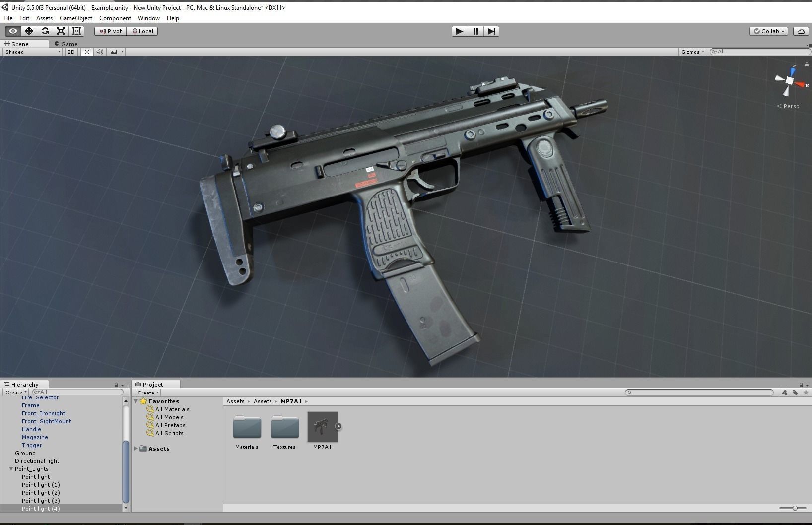Collapse the Point_Lights group
Viewport: 812px width, 525px height.
(11, 469)
